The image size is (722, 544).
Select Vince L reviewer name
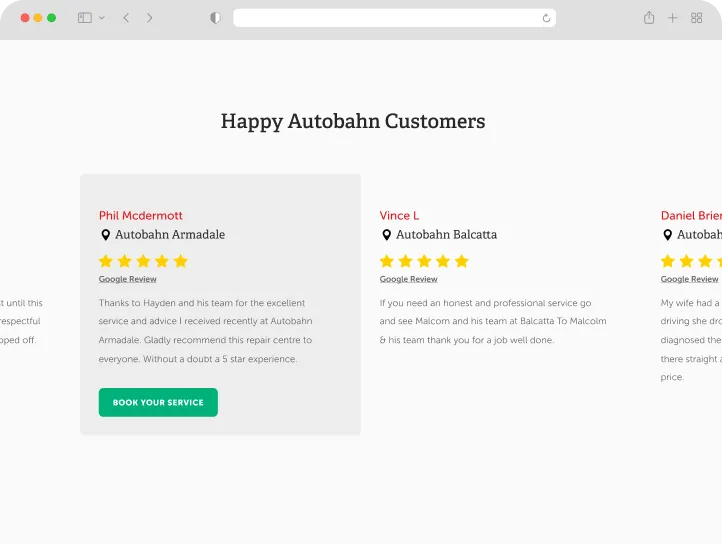[x=399, y=216]
